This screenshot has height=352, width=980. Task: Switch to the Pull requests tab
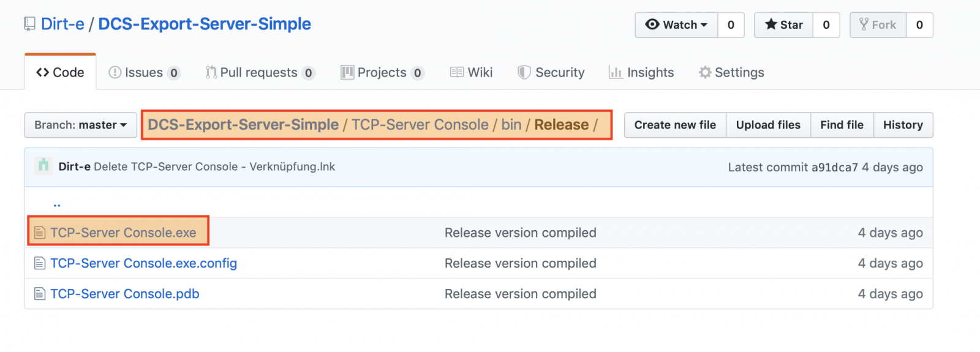259,72
